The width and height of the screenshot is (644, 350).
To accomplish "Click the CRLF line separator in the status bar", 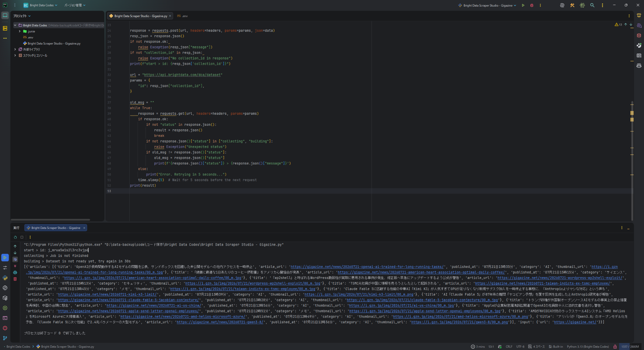I will [x=509, y=347].
